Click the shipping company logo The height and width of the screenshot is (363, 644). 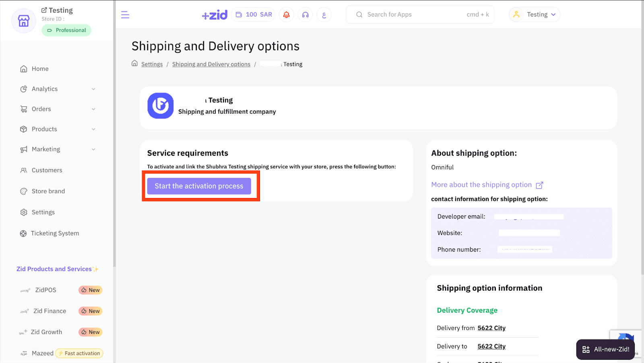pos(161,106)
